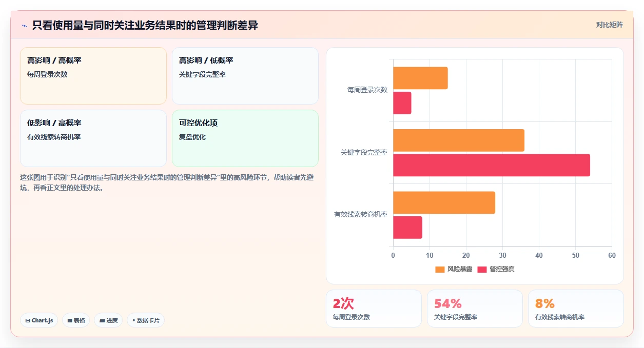Open the 54% 关键字段完整率 stat card
Image resolution: width=644 pixels, height=348 pixels.
pos(475,309)
